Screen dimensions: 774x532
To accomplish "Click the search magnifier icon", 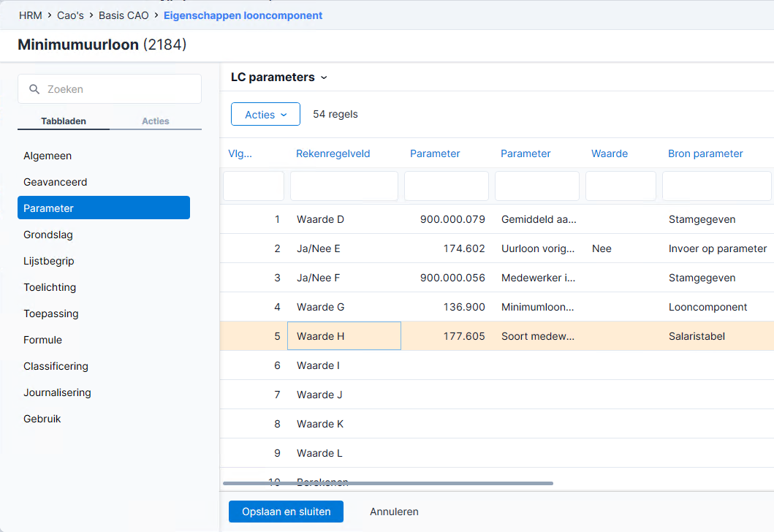I will coord(34,89).
